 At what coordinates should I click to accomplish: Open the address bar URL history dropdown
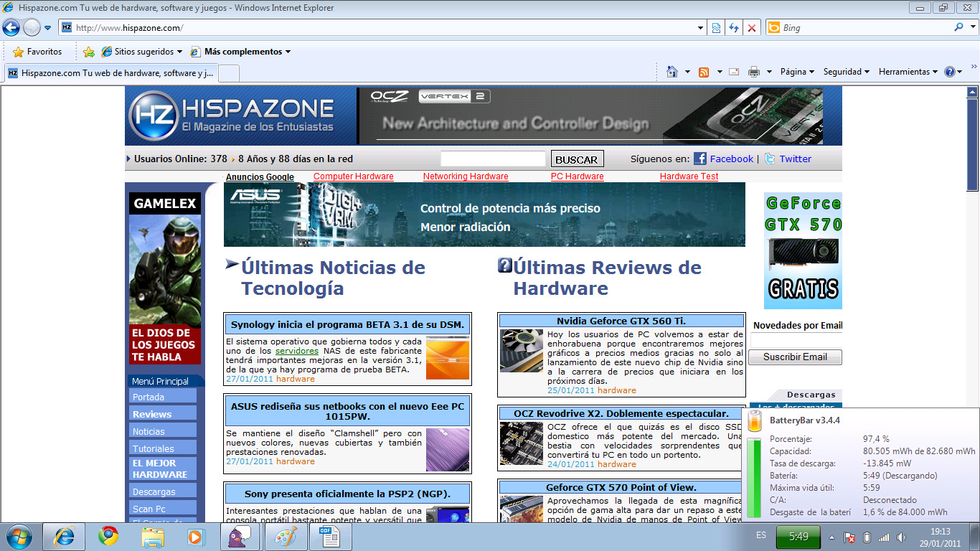pyautogui.click(x=701, y=28)
